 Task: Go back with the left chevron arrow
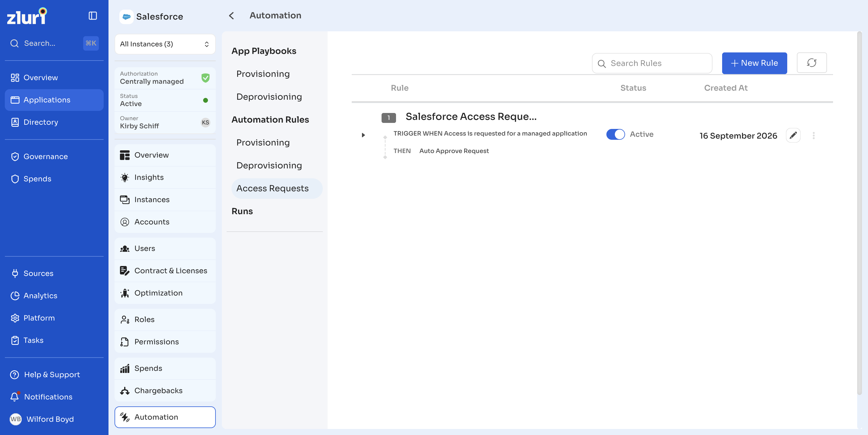(231, 16)
